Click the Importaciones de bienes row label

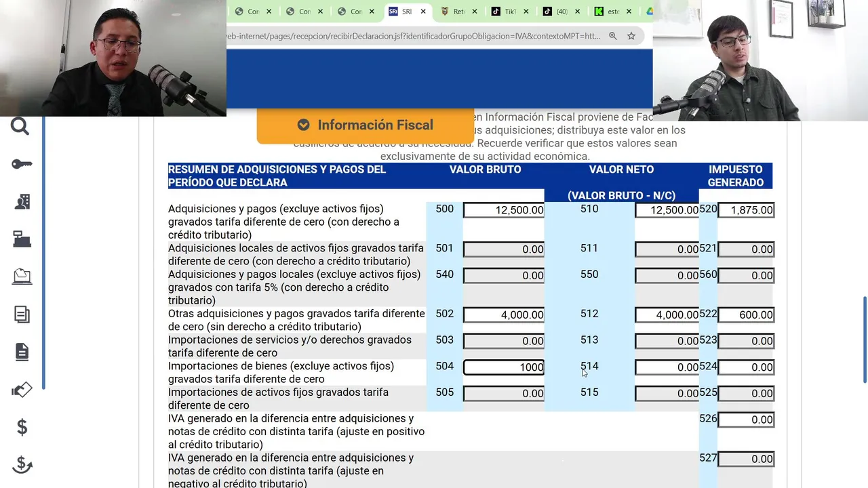pos(281,372)
